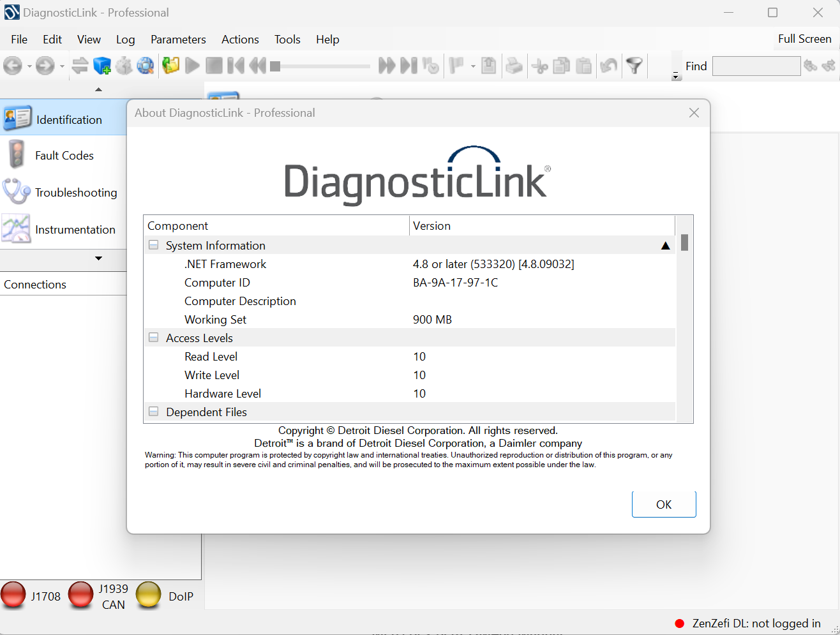Click the Full Screen button
The width and height of the screenshot is (840, 635).
click(x=804, y=39)
